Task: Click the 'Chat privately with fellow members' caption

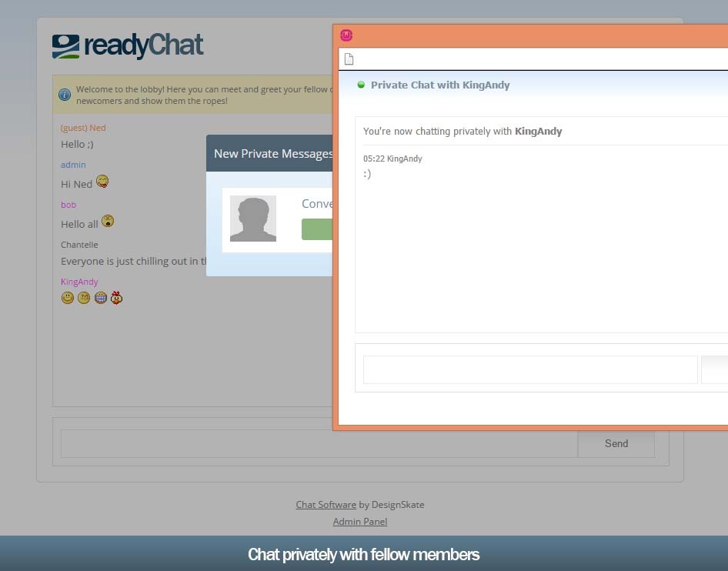Action: 363,554
